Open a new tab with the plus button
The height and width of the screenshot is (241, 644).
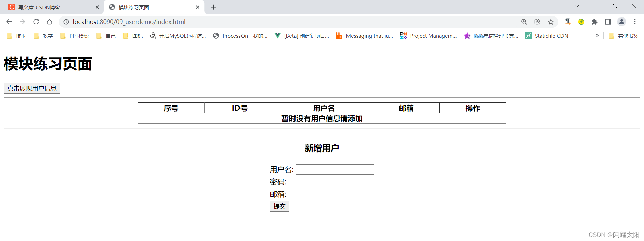213,7
